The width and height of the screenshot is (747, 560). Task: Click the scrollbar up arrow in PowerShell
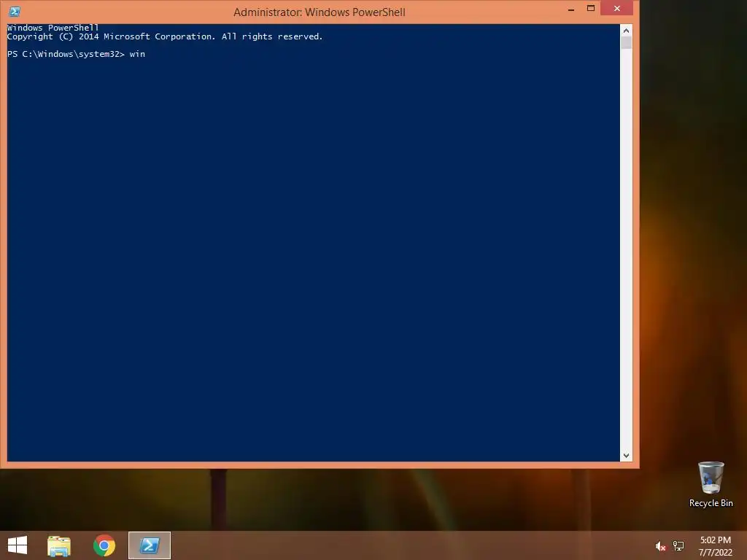626,31
